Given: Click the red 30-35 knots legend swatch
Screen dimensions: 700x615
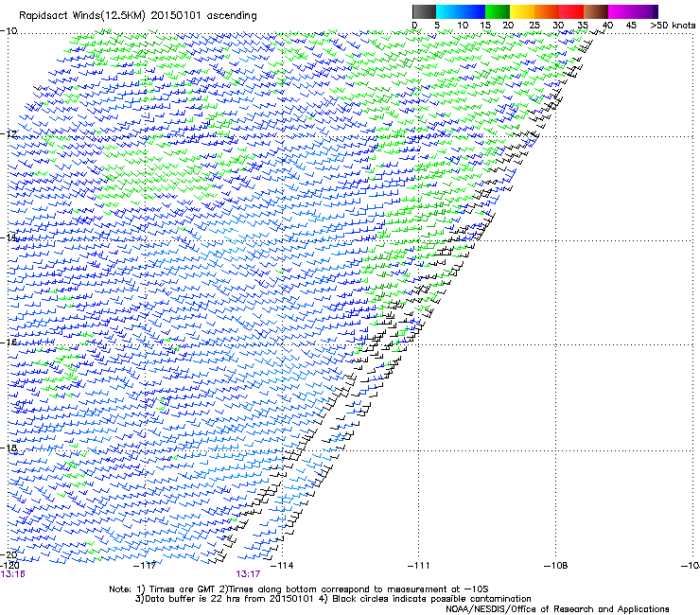Looking at the screenshot, I should pos(571,11).
